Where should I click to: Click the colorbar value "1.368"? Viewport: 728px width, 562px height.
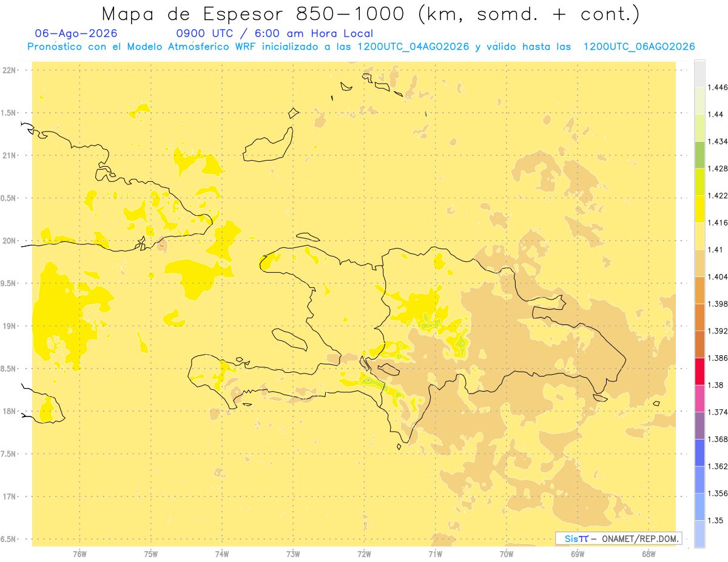tap(717, 440)
